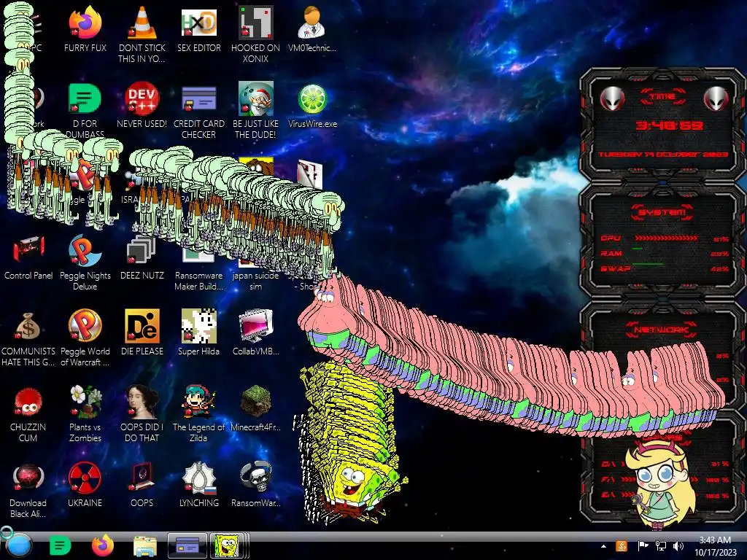Open Action Center flag in tray
This screenshot has height=560, width=747.
click(643, 546)
